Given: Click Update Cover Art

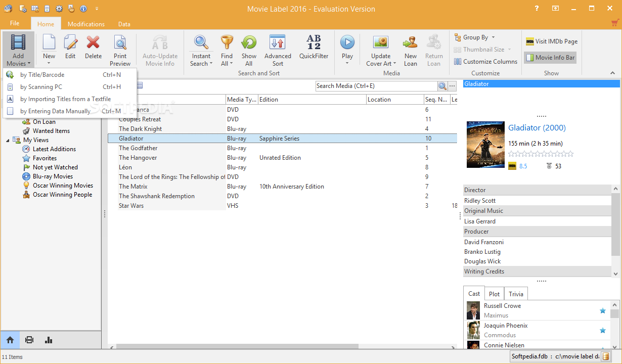Looking at the screenshot, I should 380,50.
